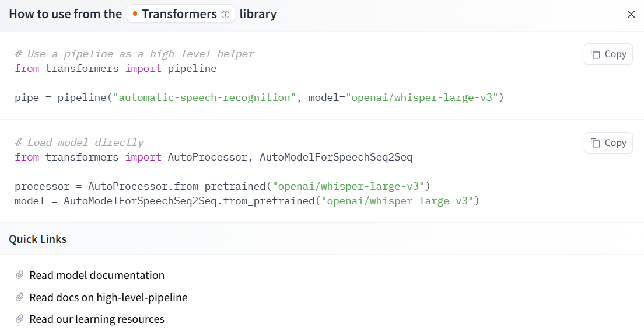Click the 'model = AutoModelForSpeechSeq2Seq.from_pretrained' line
Screen dimensions: 644x331
click(x=247, y=201)
